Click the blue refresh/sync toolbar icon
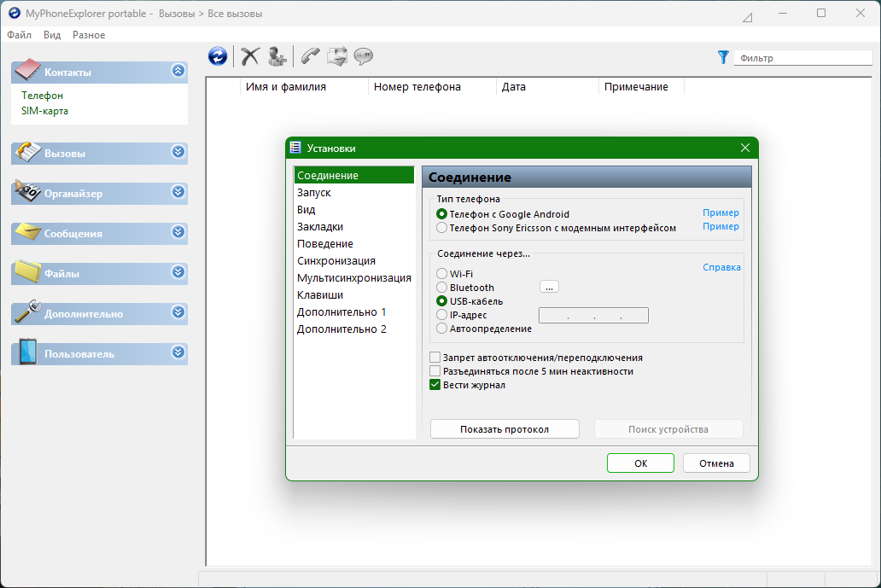 coord(218,56)
